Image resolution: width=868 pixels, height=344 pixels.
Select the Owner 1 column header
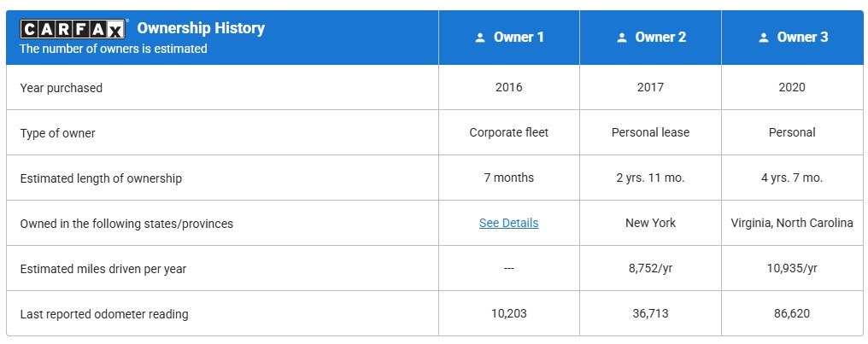click(x=509, y=37)
